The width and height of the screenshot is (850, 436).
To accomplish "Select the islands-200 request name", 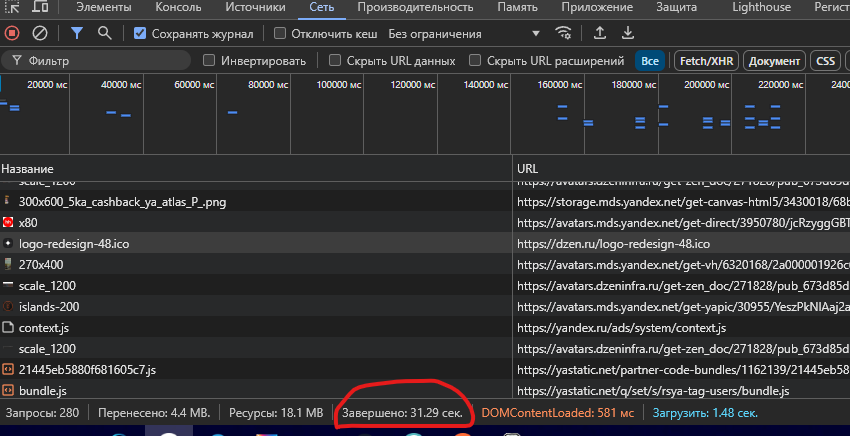I will click(x=49, y=306).
